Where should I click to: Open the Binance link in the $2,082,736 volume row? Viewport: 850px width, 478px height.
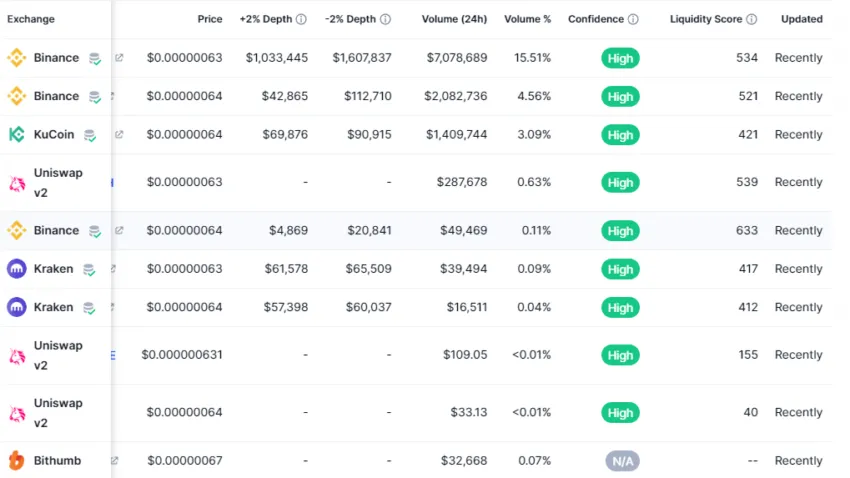(x=56, y=97)
